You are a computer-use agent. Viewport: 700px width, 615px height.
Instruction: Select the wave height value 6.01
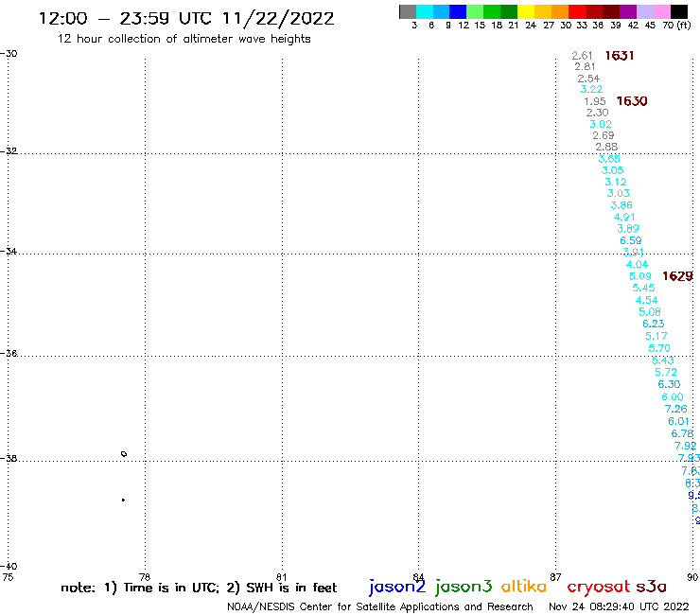(678, 421)
